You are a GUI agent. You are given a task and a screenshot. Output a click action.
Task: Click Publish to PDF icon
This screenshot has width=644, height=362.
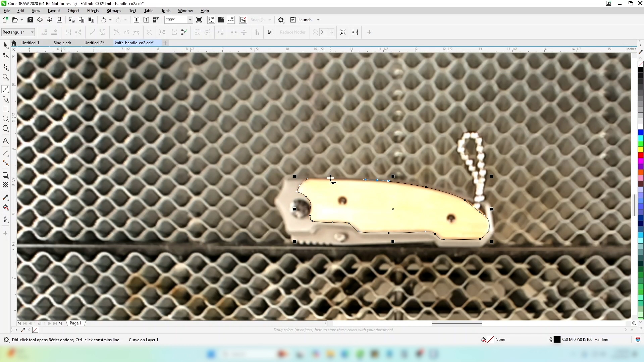156,20
